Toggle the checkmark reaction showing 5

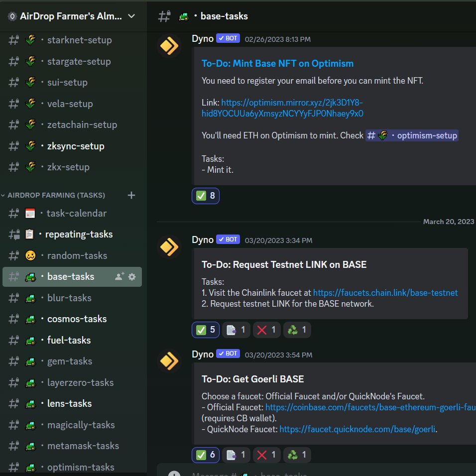[x=206, y=330]
